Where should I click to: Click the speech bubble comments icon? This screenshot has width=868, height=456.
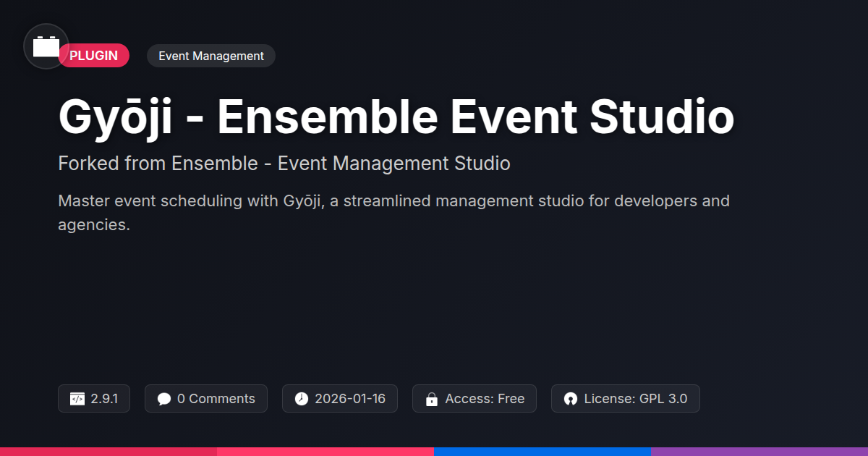point(164,399)
